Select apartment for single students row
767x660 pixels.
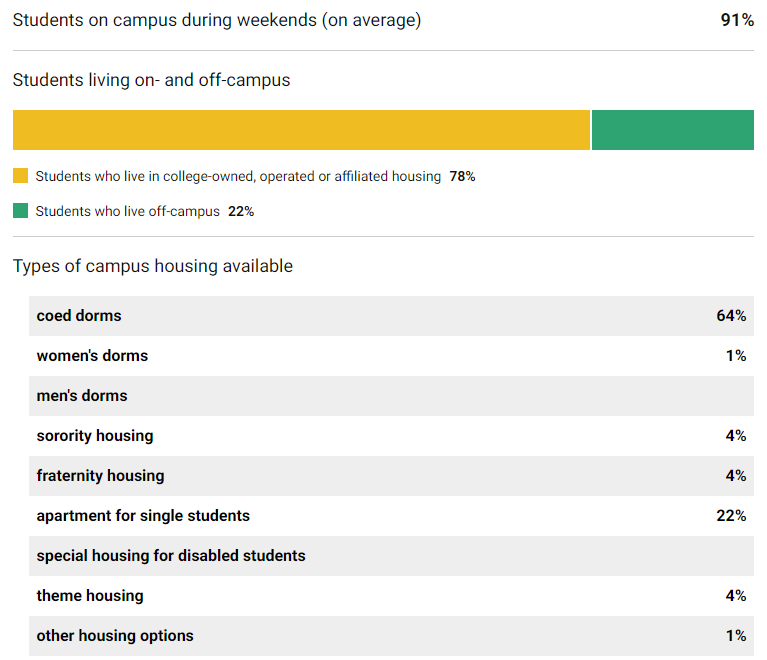[x=390, y=516]
